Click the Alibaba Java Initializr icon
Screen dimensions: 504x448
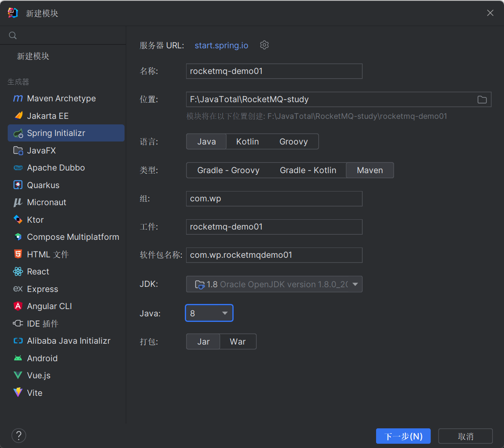18,341
